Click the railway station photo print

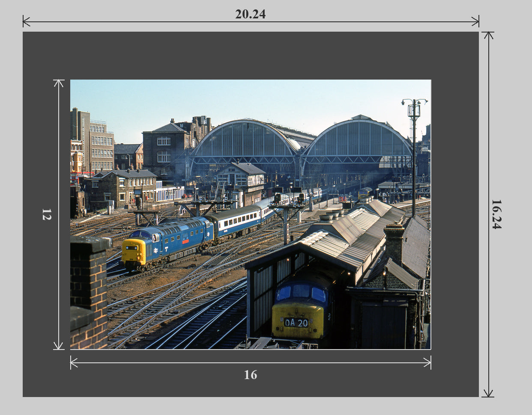251,214
